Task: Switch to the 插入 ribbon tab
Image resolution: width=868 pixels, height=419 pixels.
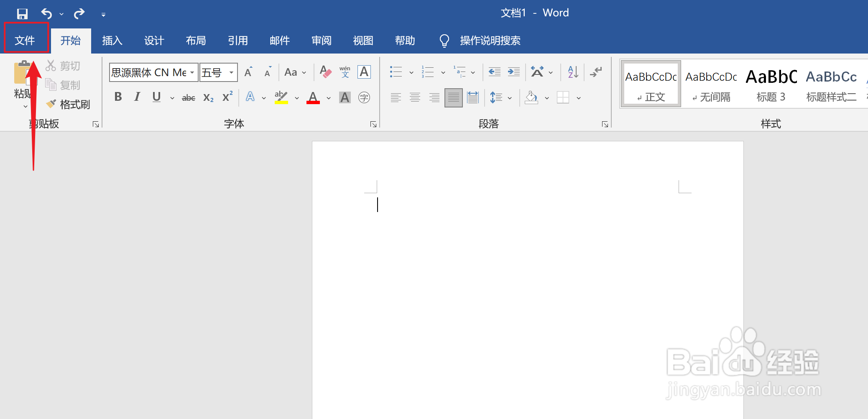Action: [112, 40]
